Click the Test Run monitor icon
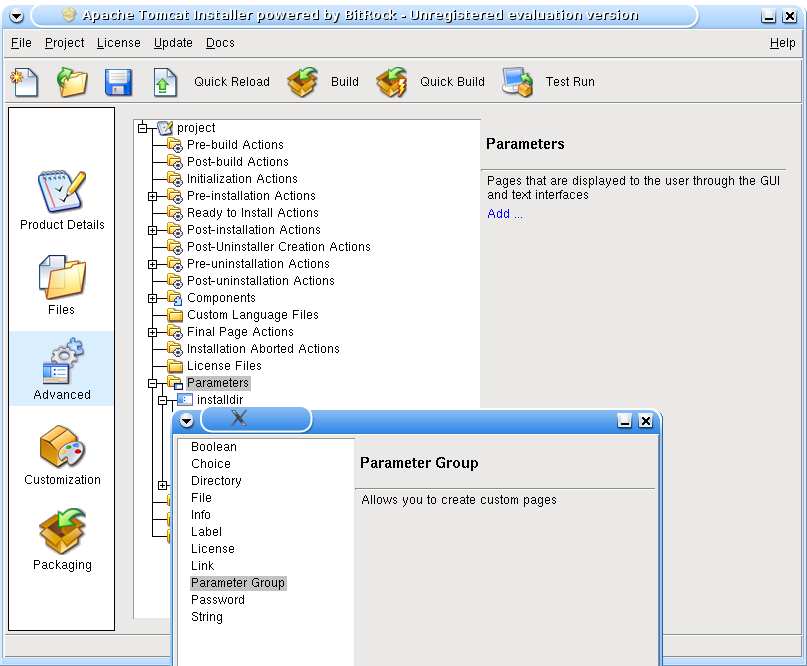The image size is (807, 666). 517,82
